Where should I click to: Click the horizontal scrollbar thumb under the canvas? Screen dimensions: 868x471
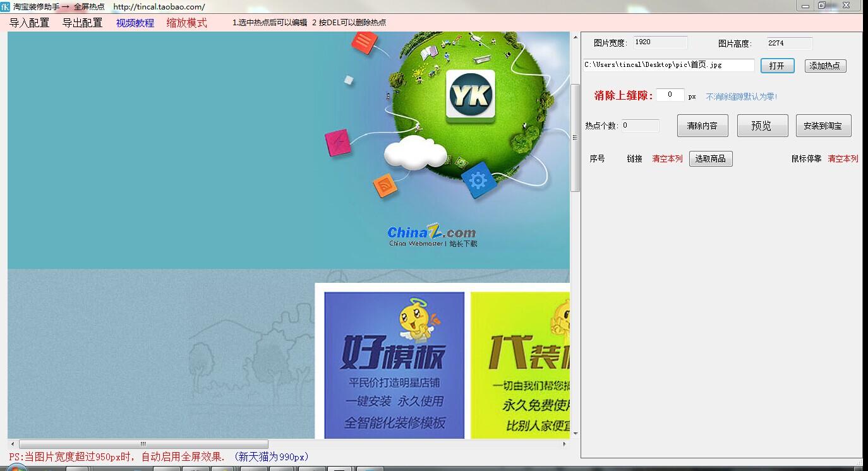tap(143, 444)
